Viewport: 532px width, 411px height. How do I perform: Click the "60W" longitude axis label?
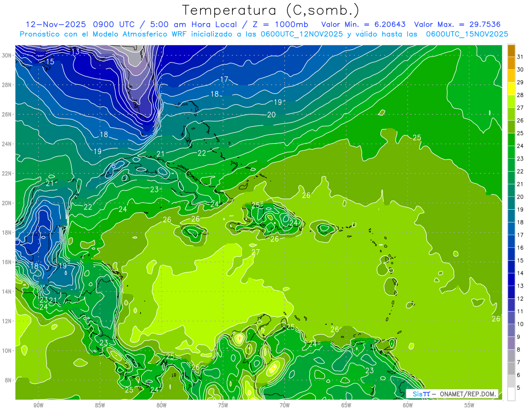tap(408, 405)
